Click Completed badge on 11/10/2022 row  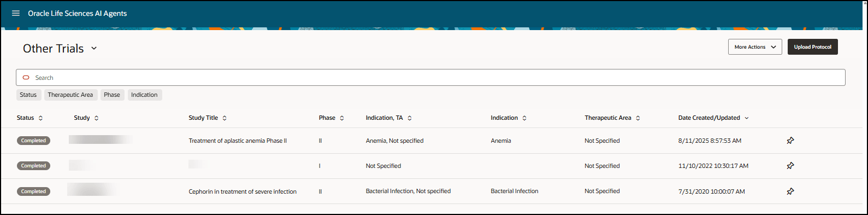33,166
